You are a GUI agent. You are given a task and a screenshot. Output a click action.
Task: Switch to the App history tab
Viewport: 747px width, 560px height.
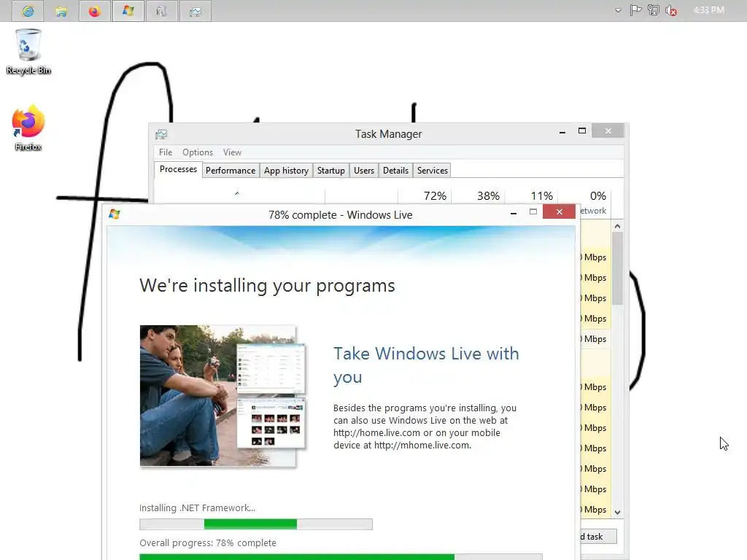(286, 171)
